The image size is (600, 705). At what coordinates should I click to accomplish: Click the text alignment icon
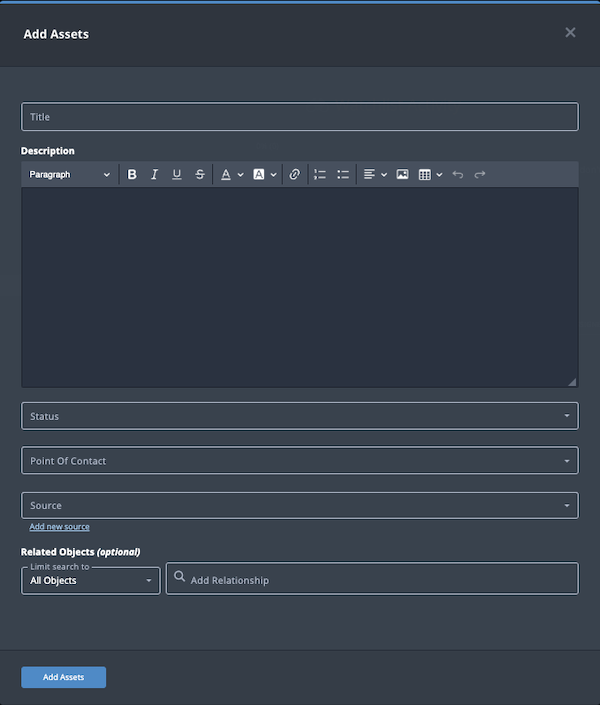coord(369,174)
